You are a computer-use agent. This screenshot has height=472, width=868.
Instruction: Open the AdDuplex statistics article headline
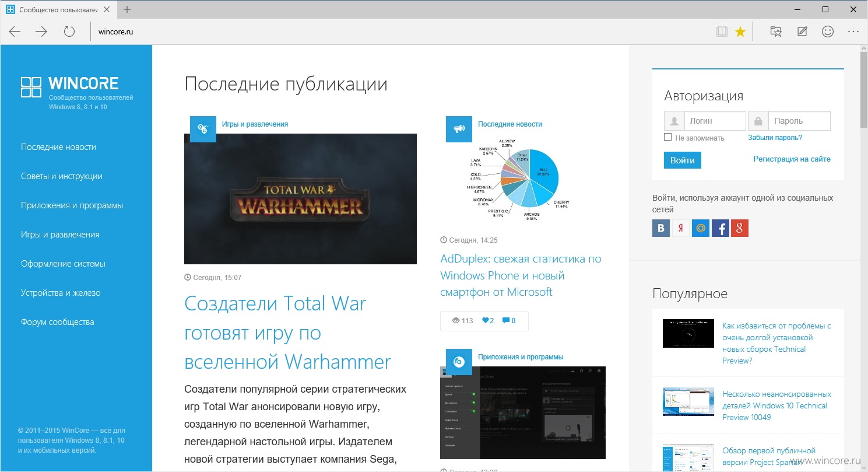(521, 275)
